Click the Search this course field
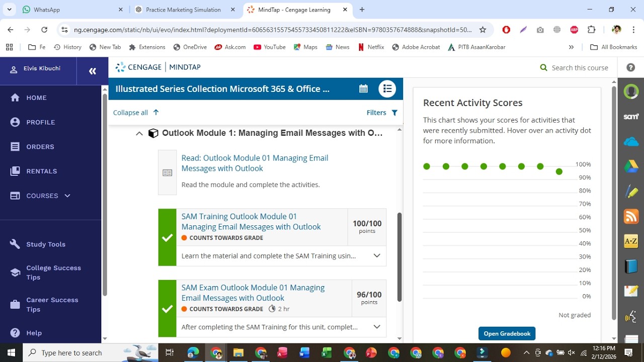The height and width of the screenshot is (362, 644). 580,67
